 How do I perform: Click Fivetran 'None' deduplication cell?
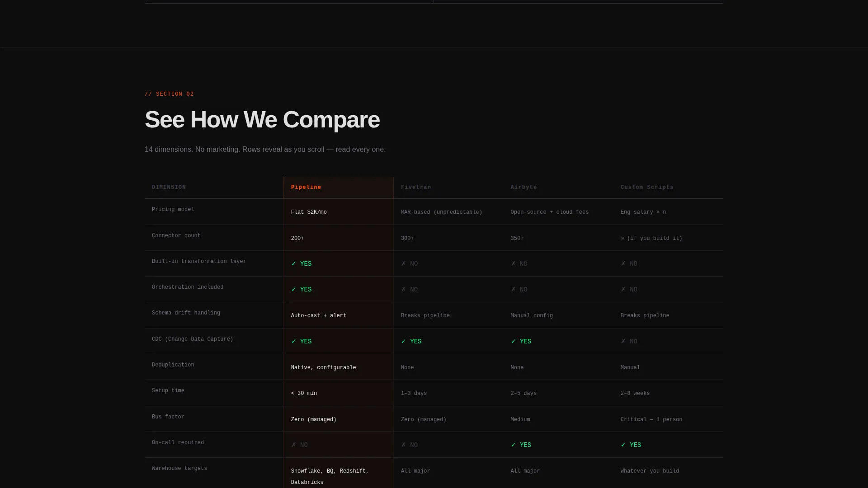coord(407,367)
